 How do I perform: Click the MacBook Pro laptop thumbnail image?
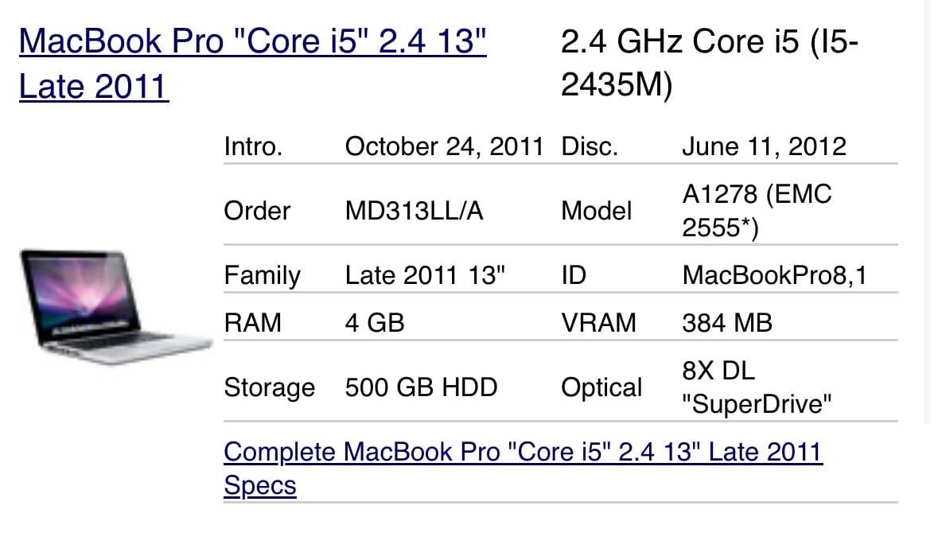click(116, 307)
